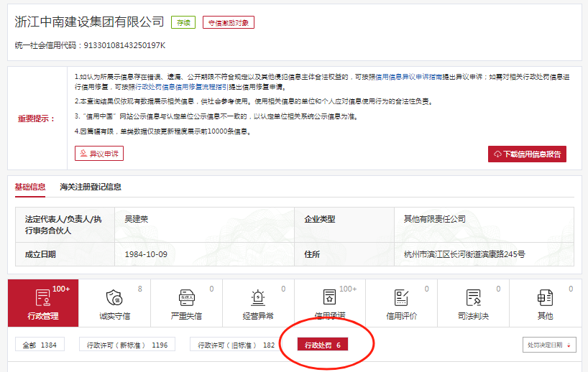
Task: Select the 行政处罚 6 filter
Action: pyautogui.click(x=323, y=345)
